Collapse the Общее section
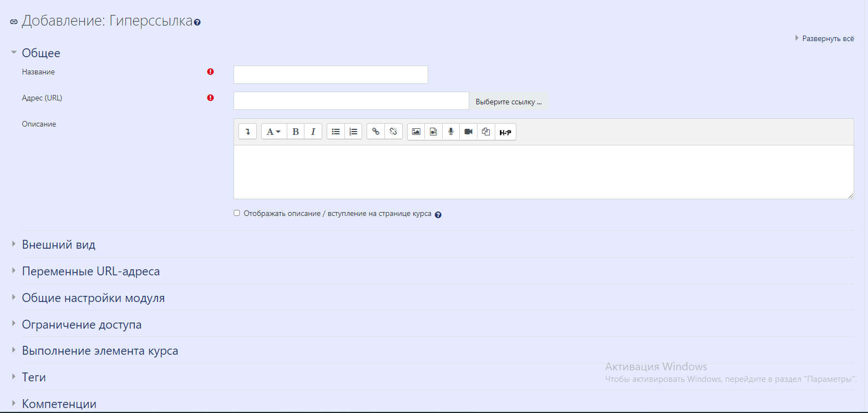This screenshot has height=413, width=868. click(40, 53)
